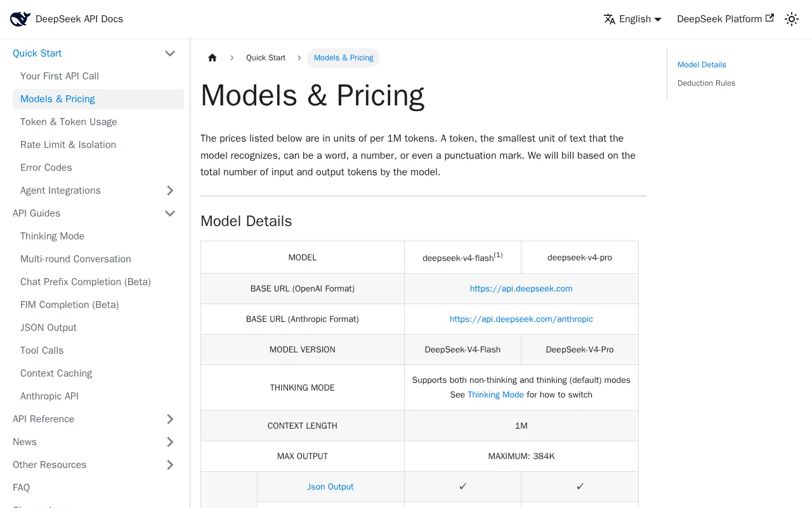The image size is (812, 508).
Task: Open News in sidebar
Action: [25, 442]
